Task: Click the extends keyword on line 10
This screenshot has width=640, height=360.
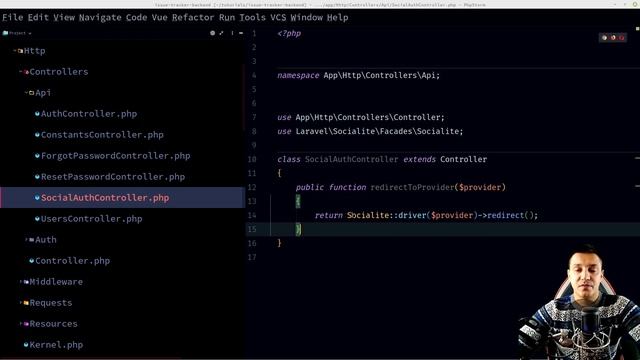Action: [x=419, y=159]
